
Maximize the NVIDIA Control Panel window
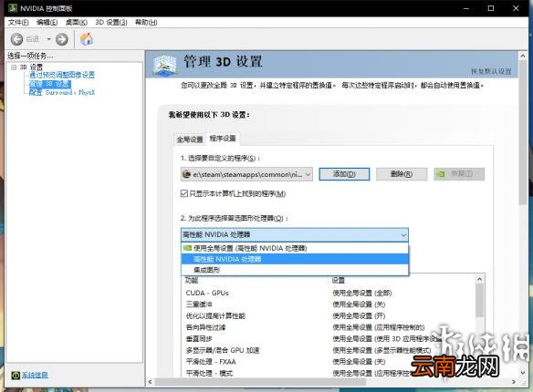[x=491, y=8]
